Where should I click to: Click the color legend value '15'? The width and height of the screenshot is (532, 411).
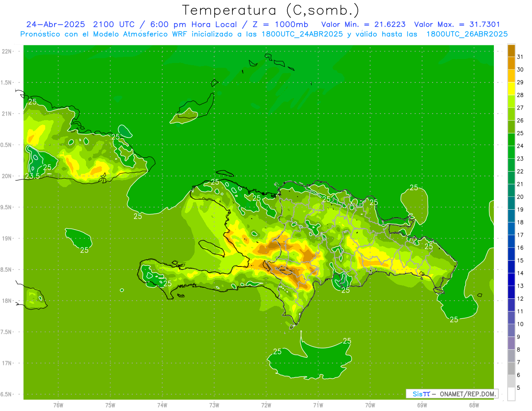[520, 260]
